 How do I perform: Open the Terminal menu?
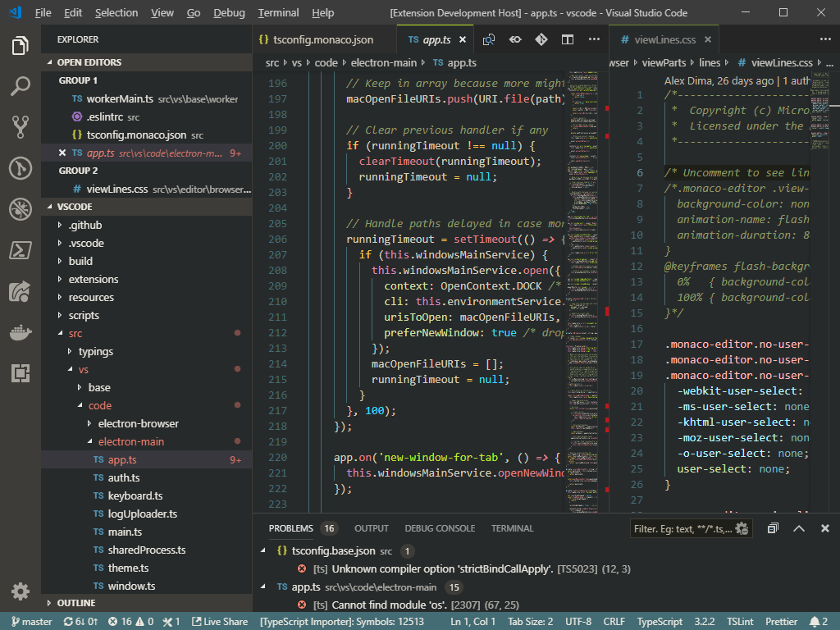(278, 13)
